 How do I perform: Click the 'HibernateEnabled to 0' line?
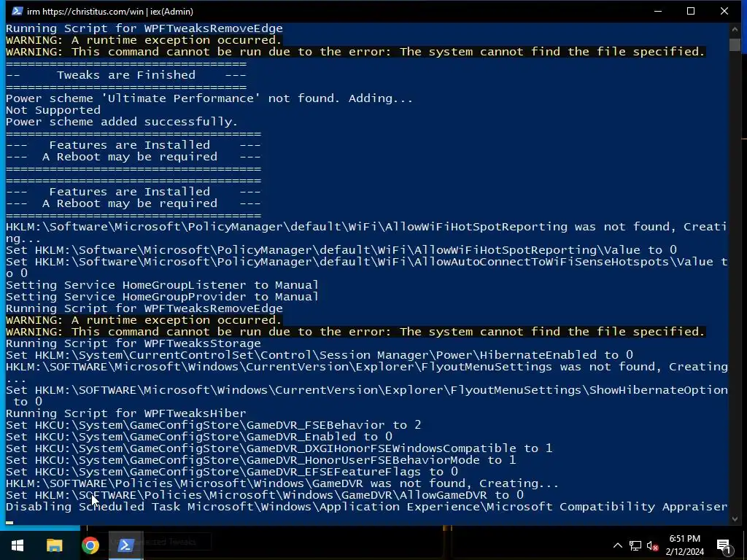pyautogui.click(x=320, y=355)
